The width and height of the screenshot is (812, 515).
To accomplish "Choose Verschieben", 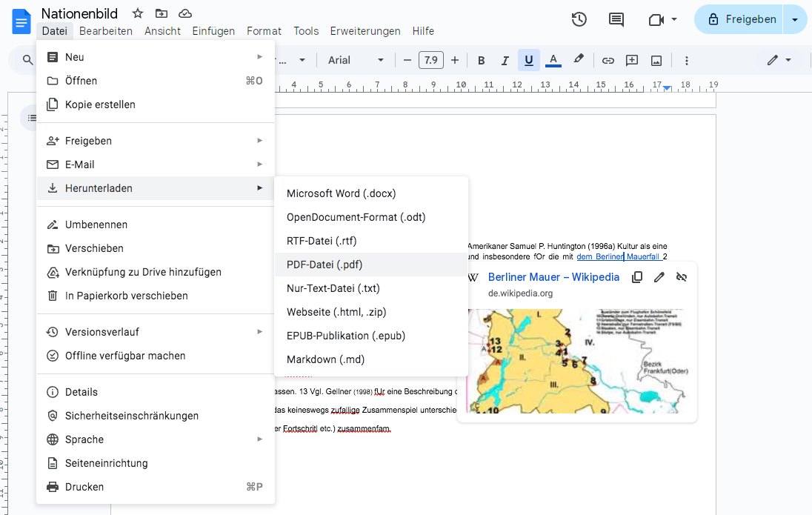I will [156, 249].
